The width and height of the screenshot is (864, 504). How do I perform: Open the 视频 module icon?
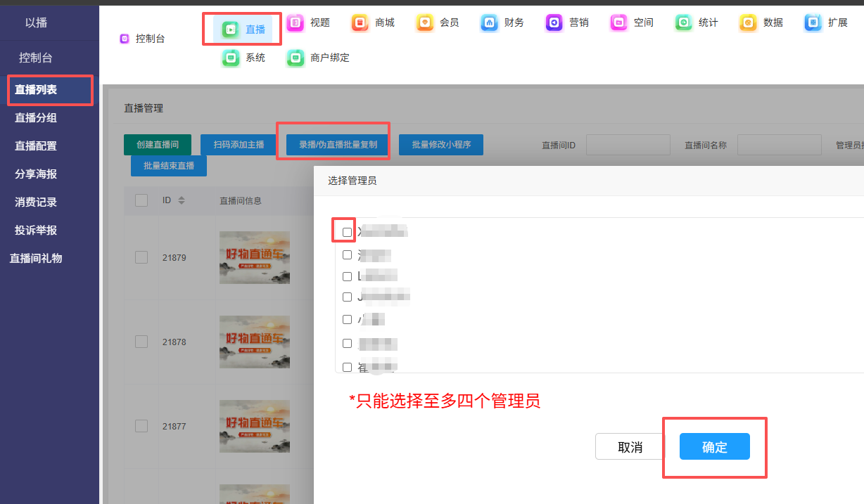click(295, 22)
